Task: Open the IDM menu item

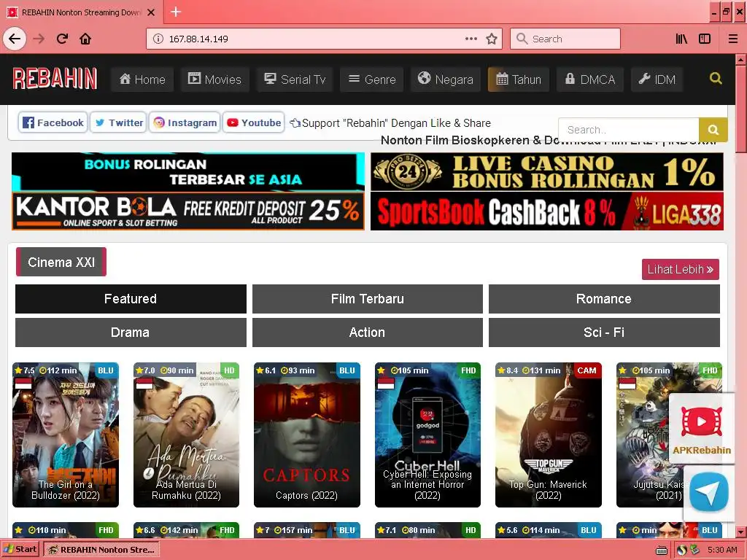Action: [x=657, y=79]
